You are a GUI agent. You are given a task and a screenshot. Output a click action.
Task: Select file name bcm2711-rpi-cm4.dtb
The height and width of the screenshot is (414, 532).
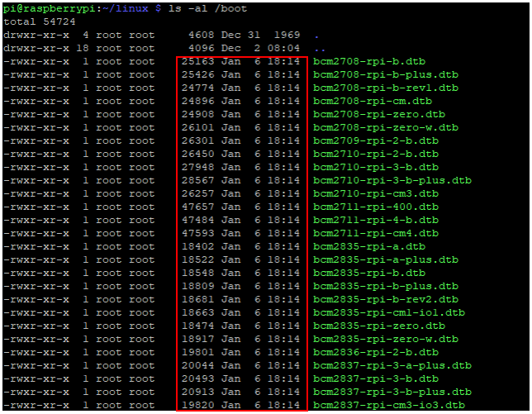(376, 234)
